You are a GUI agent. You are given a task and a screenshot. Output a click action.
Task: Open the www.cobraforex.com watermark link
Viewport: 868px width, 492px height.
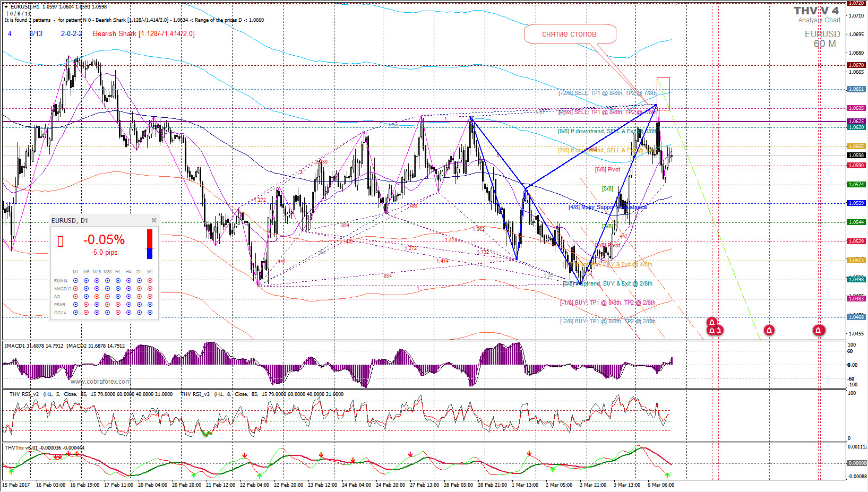[x=100, y=381]
